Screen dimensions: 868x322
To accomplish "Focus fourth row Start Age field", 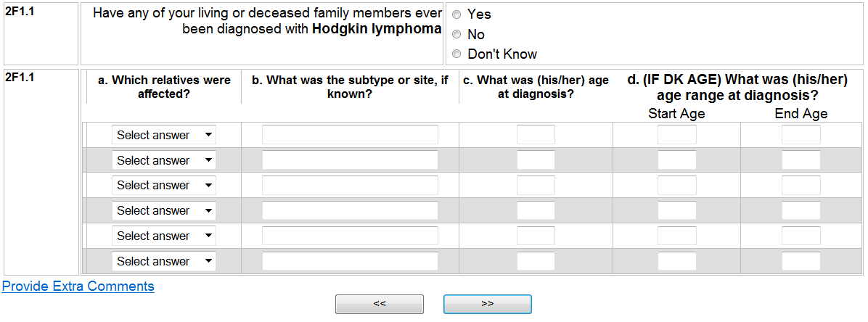I will click(x=676, y=210).
